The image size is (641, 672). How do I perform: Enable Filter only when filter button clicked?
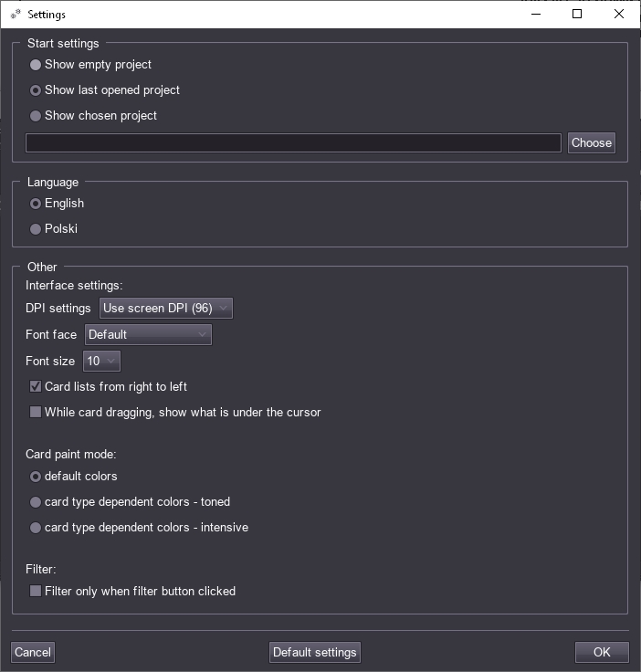(x=36, y=592)
